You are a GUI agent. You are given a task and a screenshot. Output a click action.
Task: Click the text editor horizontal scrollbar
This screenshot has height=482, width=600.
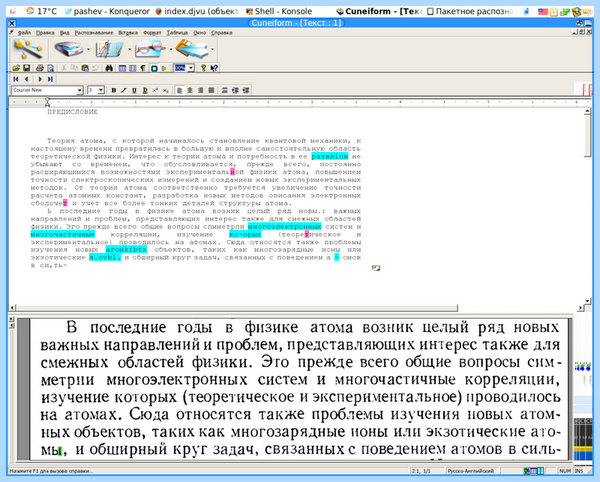point(236,308)
